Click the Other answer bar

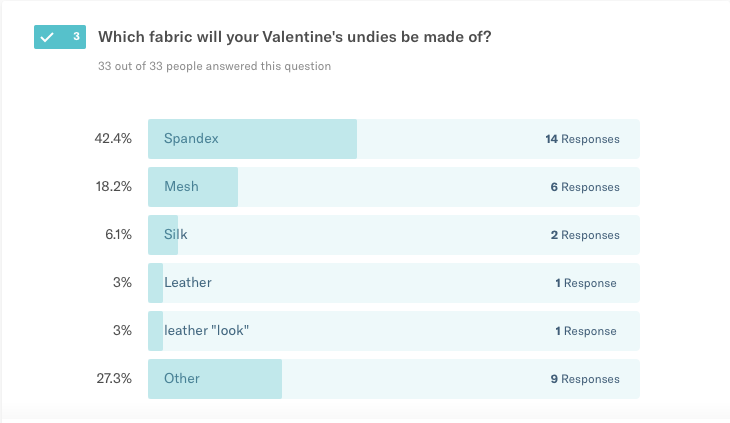(x=394, y=379)
